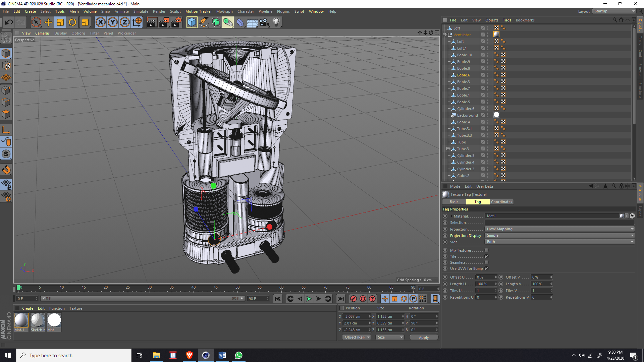Uncheck the Tile checkbox

click(x=486, y=256)
